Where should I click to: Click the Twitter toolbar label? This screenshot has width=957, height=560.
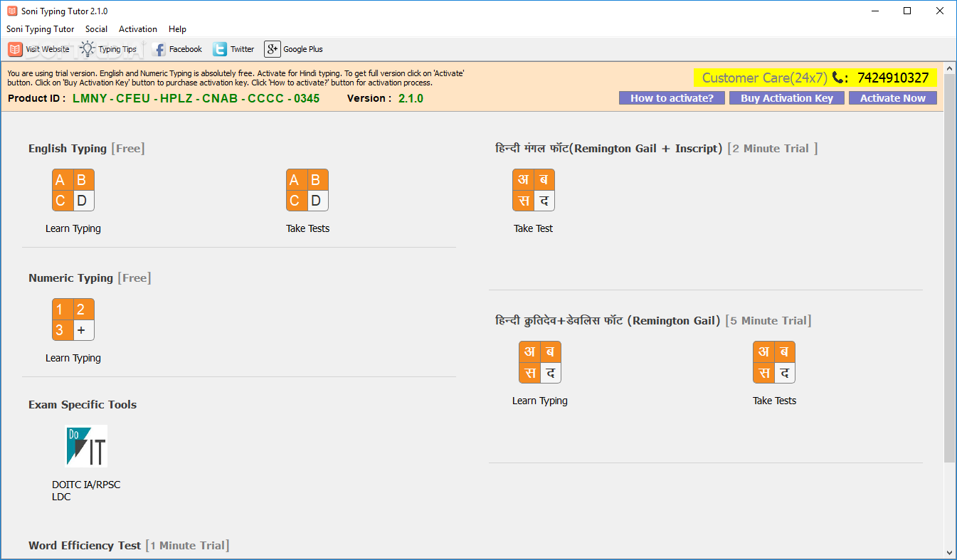(x=242, y=49)
